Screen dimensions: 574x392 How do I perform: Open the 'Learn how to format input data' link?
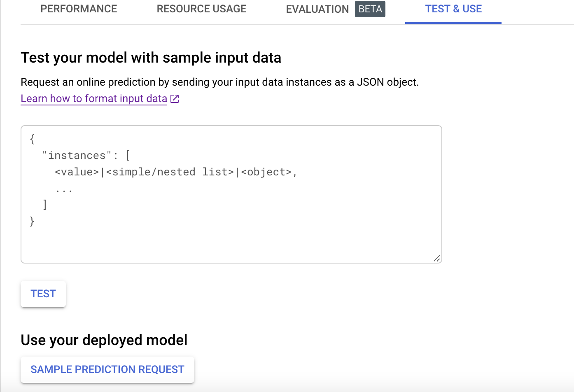pyautogui.click(x=94, y=99)
